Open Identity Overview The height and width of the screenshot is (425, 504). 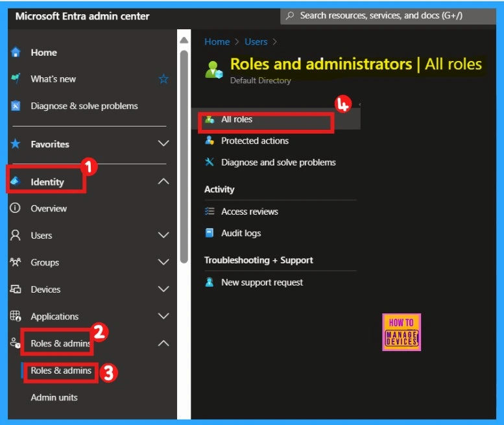[x=49, y=208]
